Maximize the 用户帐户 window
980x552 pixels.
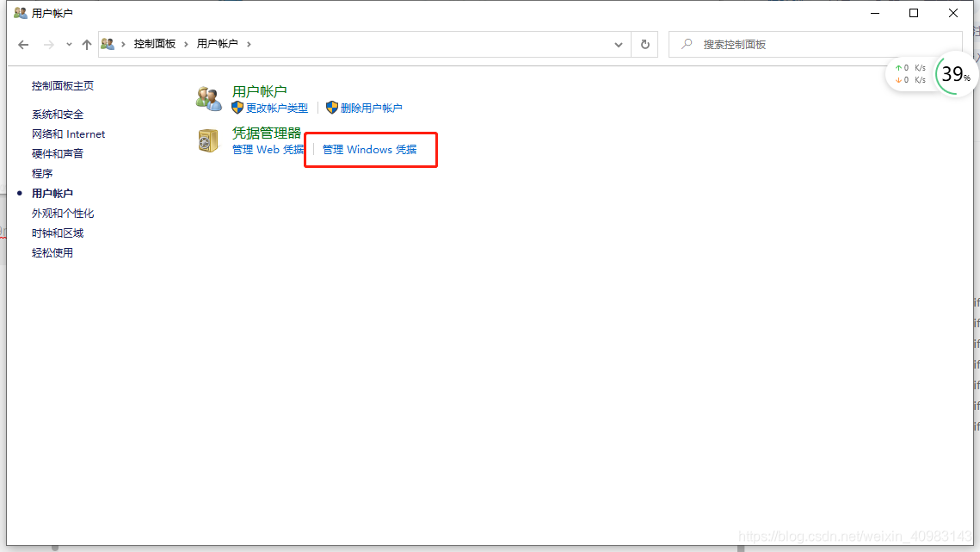[914, 13]
